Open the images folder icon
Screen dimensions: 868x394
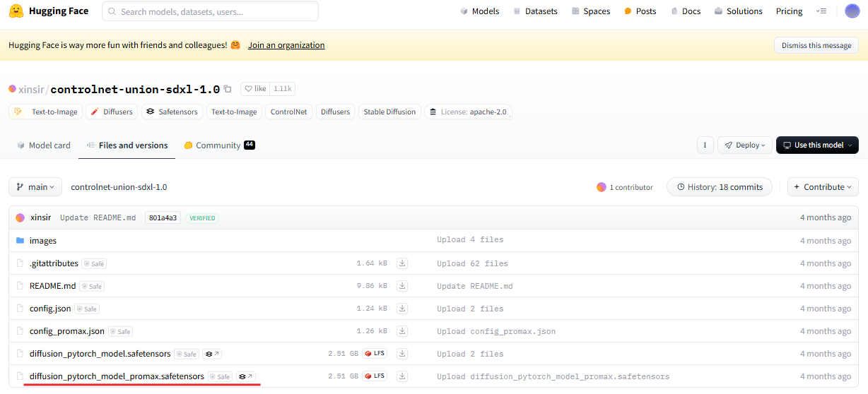(x=20, y=241)
